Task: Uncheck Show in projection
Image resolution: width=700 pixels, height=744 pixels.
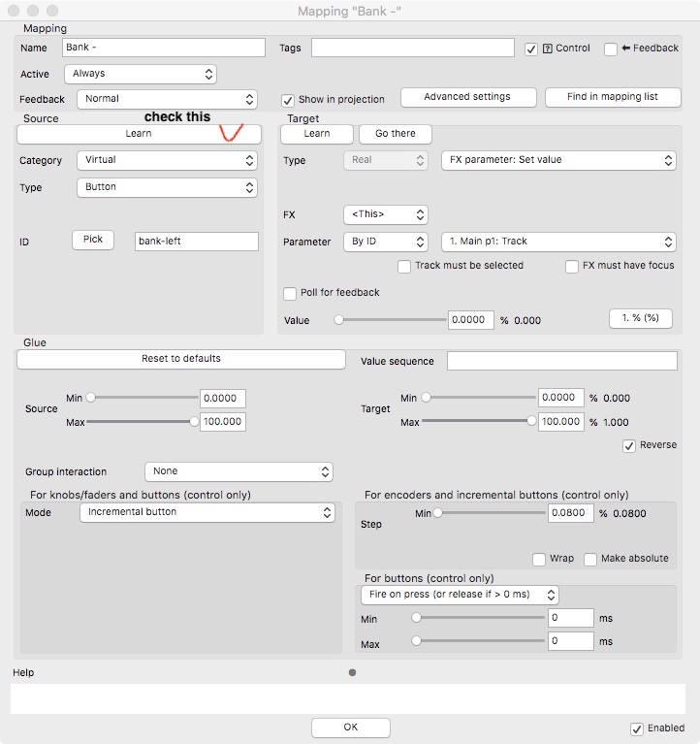Action: [288, 100]
